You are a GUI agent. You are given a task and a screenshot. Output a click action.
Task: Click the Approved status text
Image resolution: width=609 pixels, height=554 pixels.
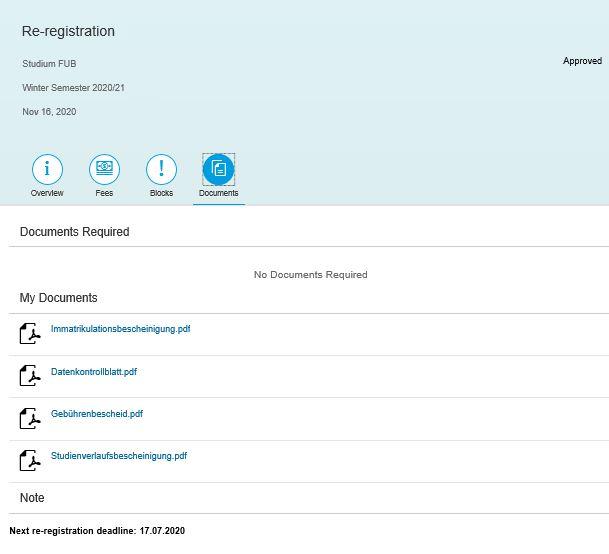click(582, 61)
